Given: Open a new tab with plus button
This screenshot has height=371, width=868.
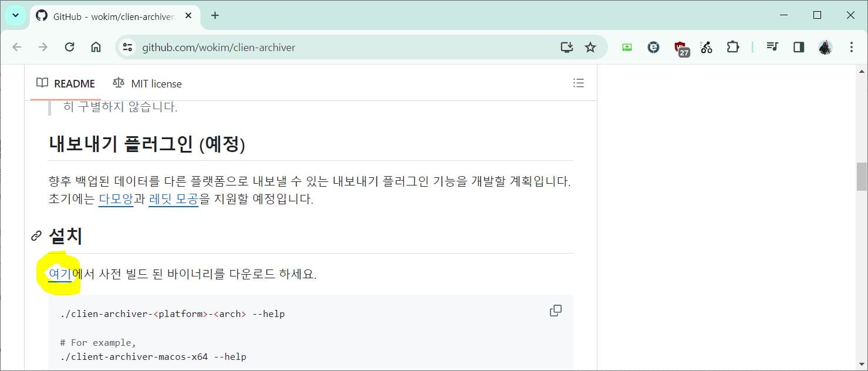Looking at the screenshot, I should [215, 15].
